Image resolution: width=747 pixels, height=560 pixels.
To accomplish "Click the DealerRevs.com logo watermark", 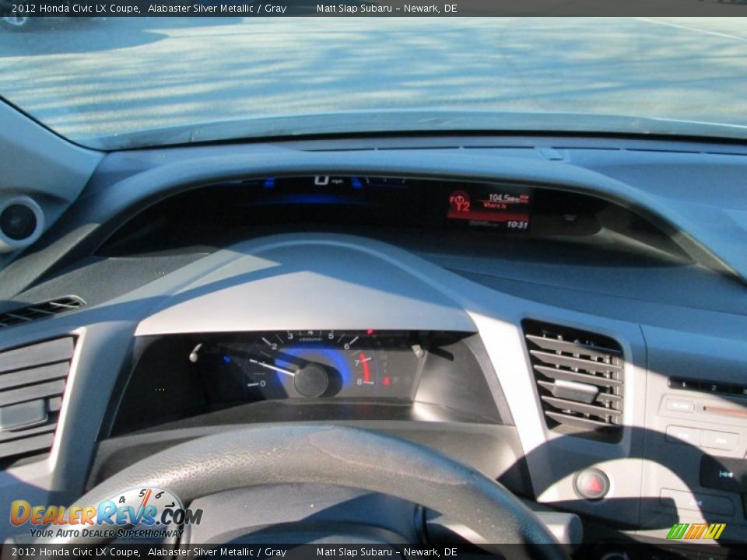I will pyautogui.click(x=105, y=515).
